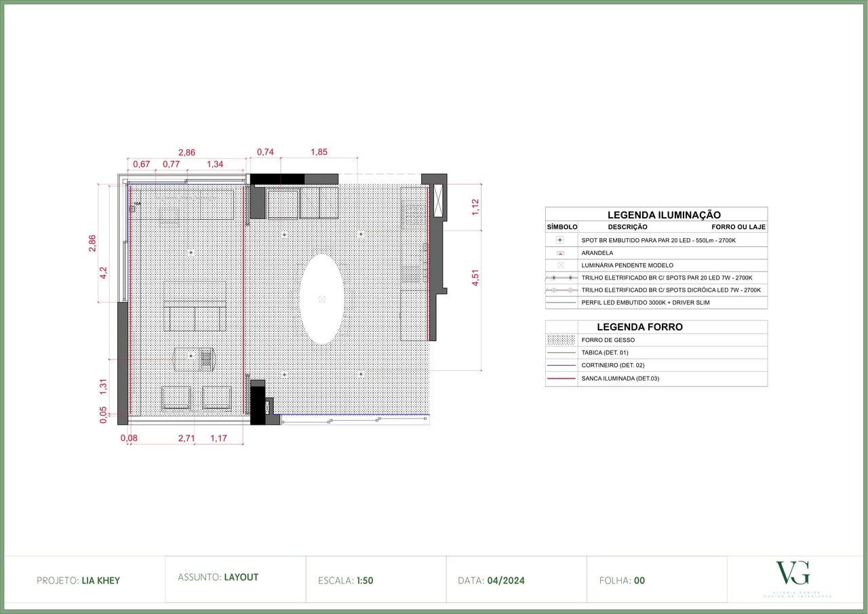The image size is (868, 614).
Task: Click the ESCALA: 1:50 field
Action: 346,581
